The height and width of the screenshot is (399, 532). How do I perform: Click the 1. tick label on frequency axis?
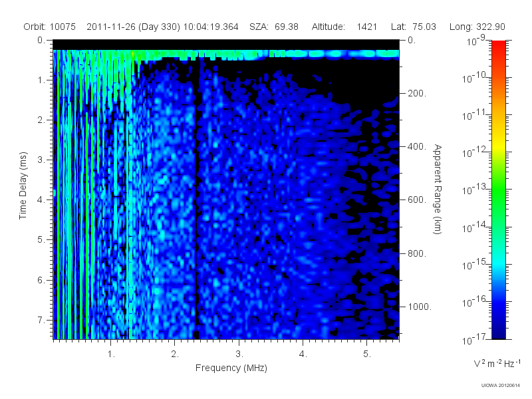click(x=111, y=354)
